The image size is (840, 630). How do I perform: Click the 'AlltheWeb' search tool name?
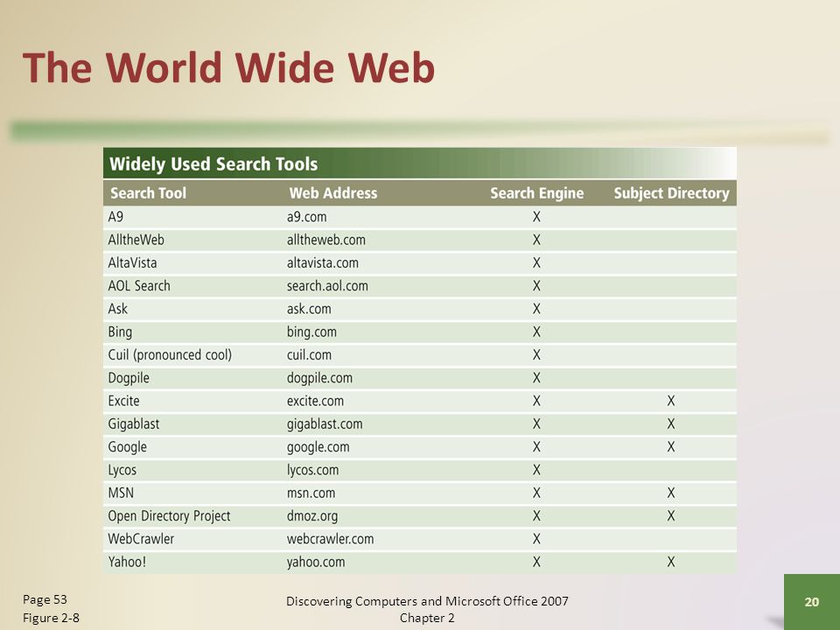136,240
